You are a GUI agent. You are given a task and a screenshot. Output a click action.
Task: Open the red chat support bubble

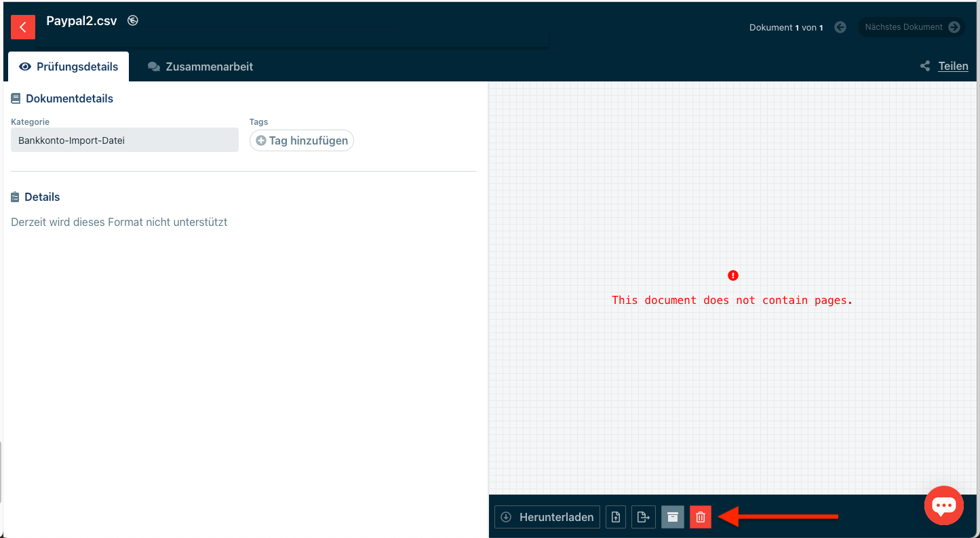click(943, 505)
